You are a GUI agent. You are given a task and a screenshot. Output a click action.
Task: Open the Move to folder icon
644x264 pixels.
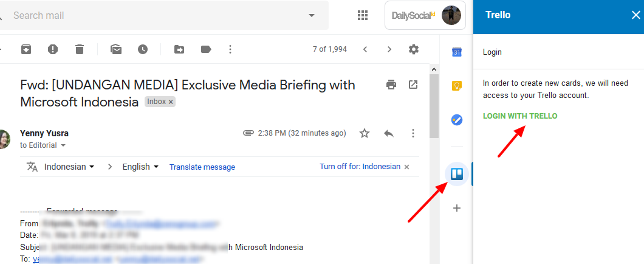(179, 49)
